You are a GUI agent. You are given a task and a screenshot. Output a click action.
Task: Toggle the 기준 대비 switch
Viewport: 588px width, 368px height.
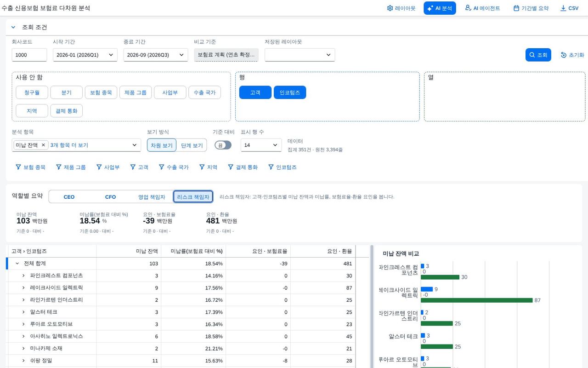click(223, 145)
